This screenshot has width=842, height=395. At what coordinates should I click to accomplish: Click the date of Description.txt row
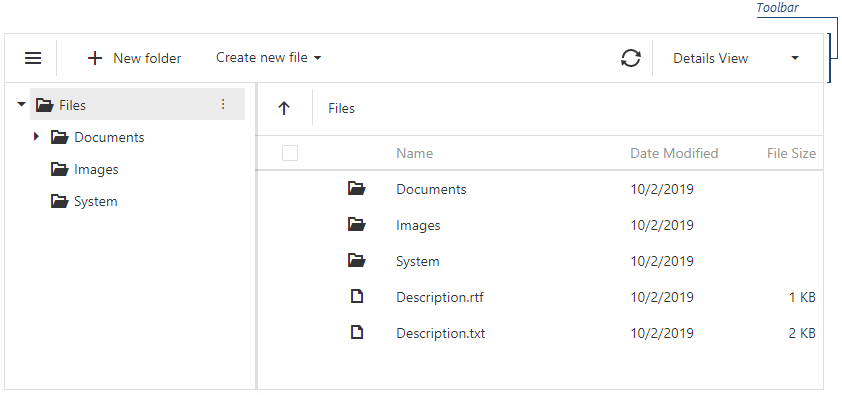click(x=662, y=333)
